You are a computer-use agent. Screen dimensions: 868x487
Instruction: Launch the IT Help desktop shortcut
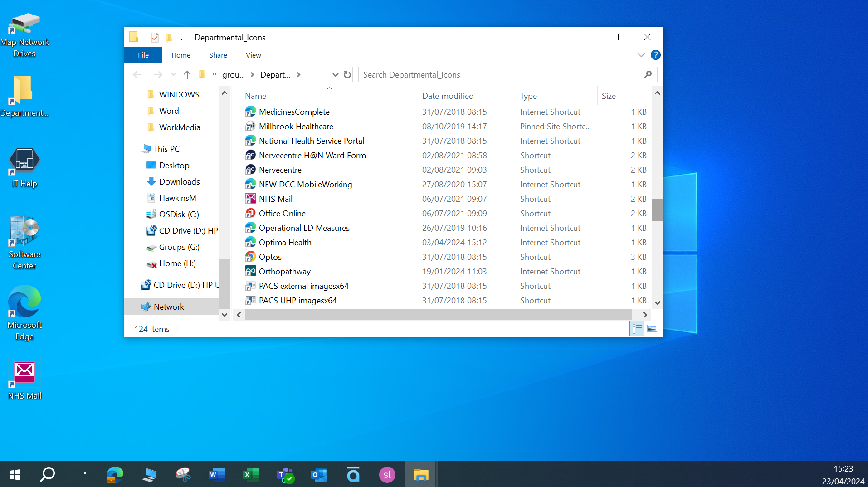tap(24, 167)
